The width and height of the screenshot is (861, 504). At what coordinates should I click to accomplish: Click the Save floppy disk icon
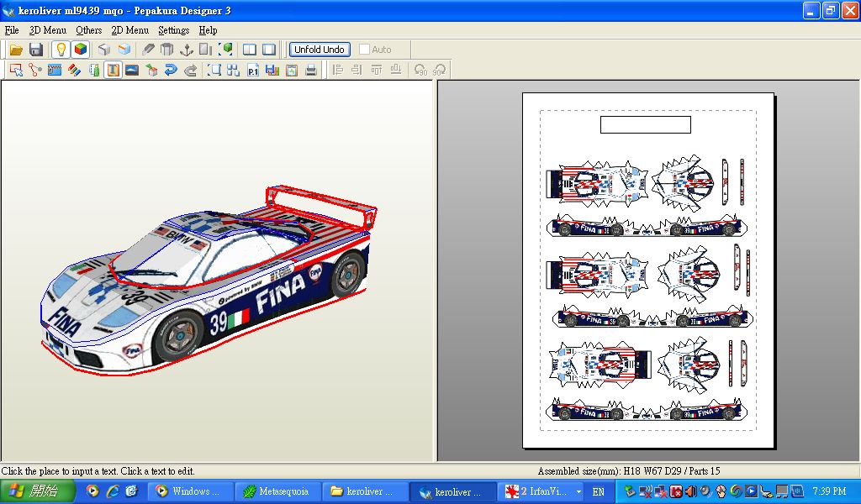(36, 50)
